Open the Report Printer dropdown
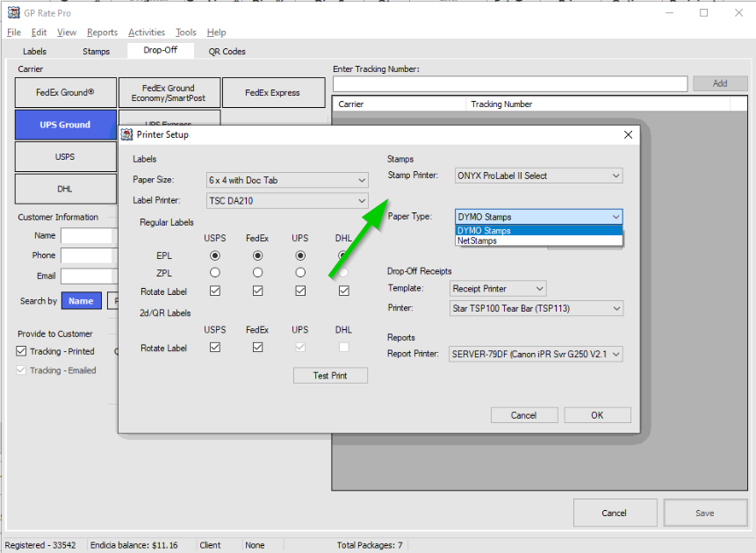 tap(536, 354)
